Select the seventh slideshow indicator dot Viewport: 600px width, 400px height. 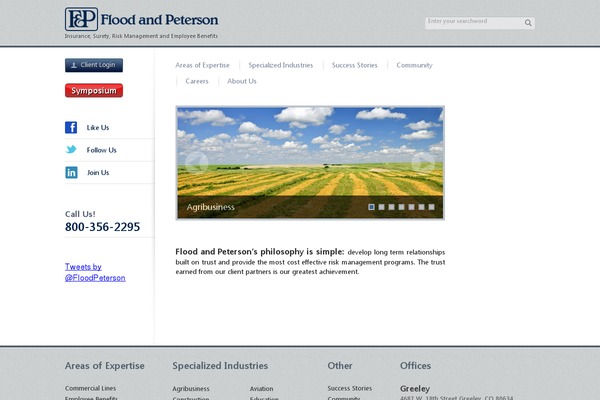coord(431,207)
